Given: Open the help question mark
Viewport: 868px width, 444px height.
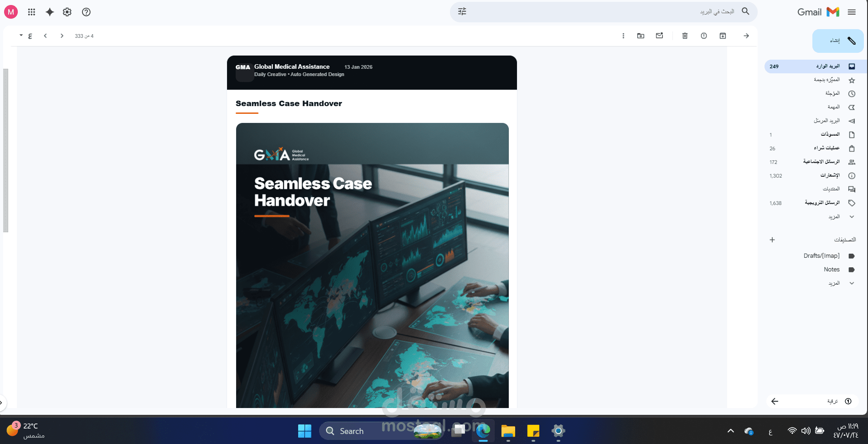Looking at the screenshot, I should 86,12.
